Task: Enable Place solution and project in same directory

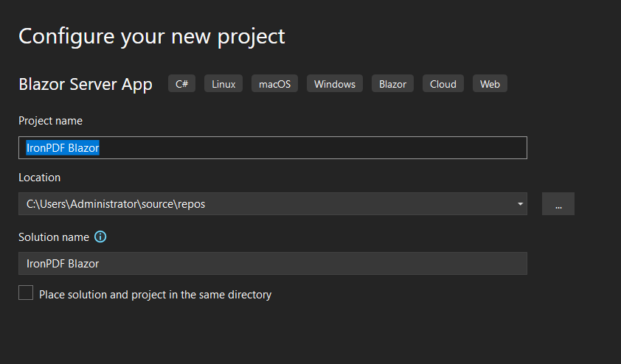Action: (26, 293)
